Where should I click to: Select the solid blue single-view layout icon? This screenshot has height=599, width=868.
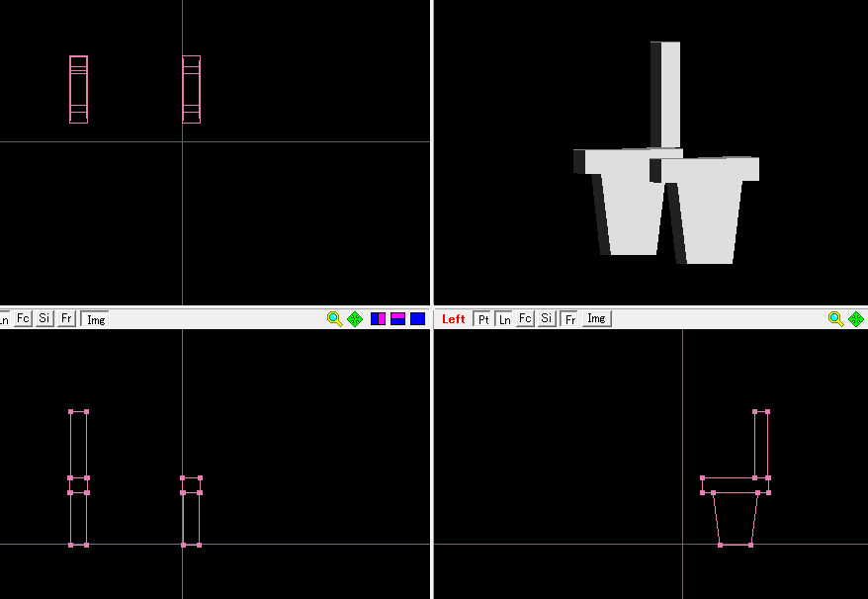click(x=417, y=318)
